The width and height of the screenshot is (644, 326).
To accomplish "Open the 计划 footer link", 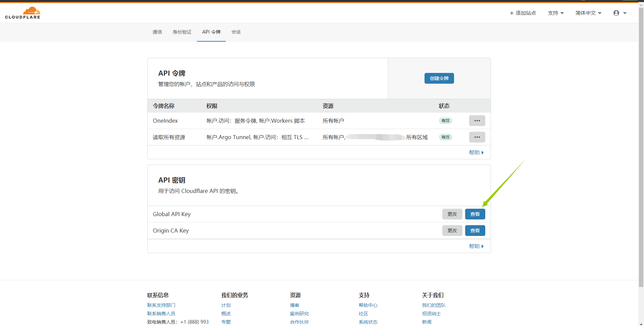I will click(226, 305).
